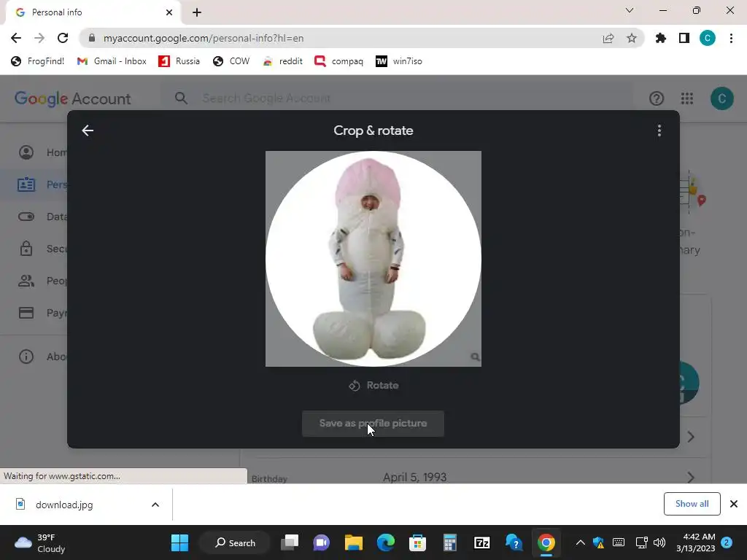This screenshot has width=747, height=560.
Task: Open Task View on taskbar
Action: pyautogui.click(x=290, y=542)
